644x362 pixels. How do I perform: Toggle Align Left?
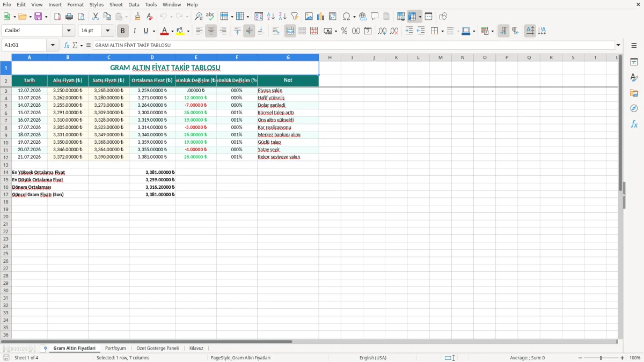tap(199, 31)
